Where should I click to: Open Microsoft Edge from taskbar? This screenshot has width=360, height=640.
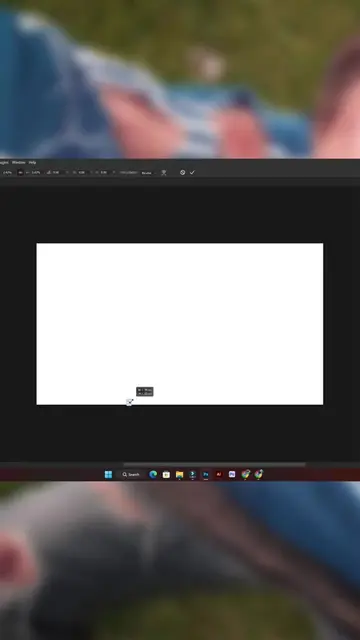click(x=153, y=474)
